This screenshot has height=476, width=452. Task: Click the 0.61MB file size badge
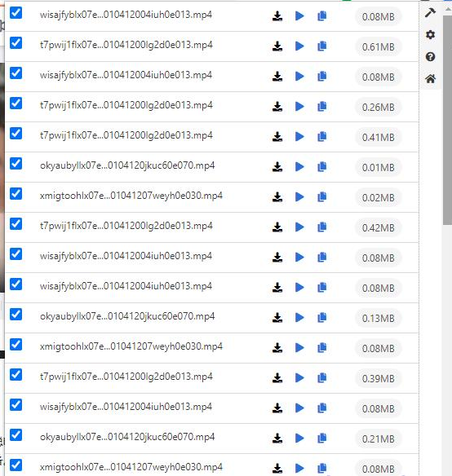(x=378, y=47)
